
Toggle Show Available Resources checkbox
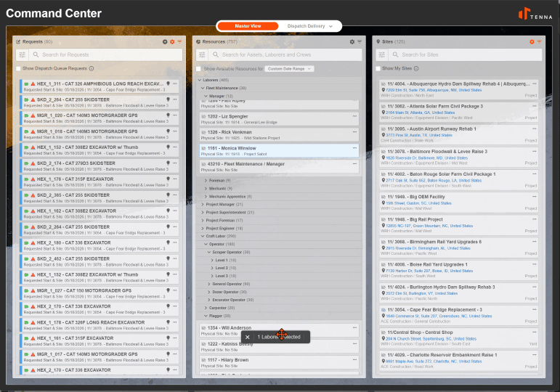click(198, 68)
